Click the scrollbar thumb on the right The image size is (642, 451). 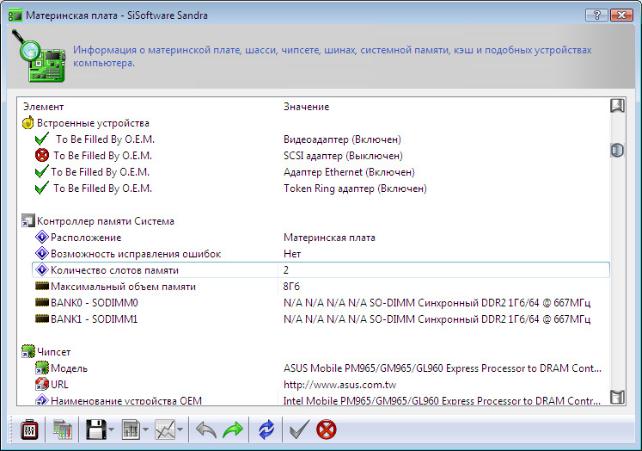click(x=617, y=150)
